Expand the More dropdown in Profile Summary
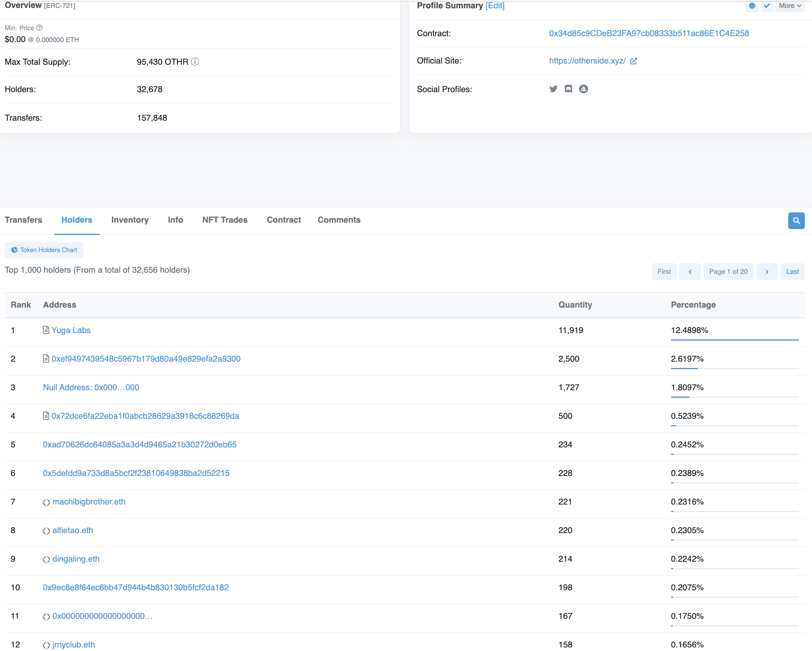 (790, 6)
